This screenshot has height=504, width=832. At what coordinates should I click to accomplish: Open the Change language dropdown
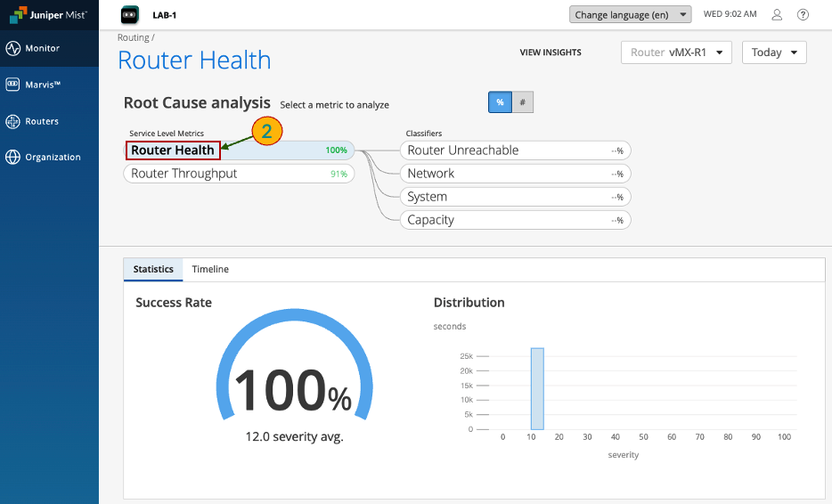click(630, 15)
